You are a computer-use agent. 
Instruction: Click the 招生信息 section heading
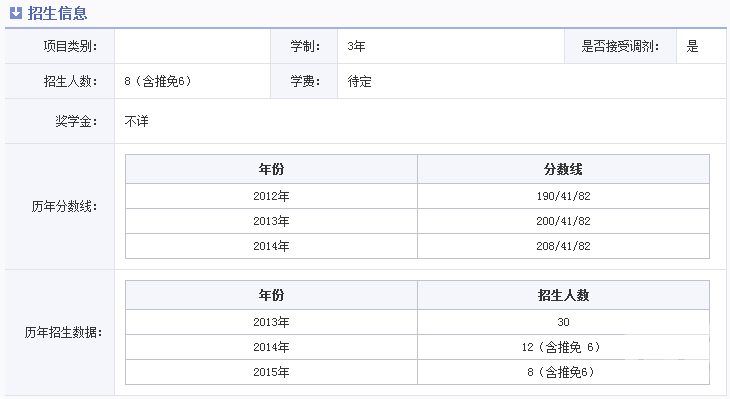click(x=57, y=13)
